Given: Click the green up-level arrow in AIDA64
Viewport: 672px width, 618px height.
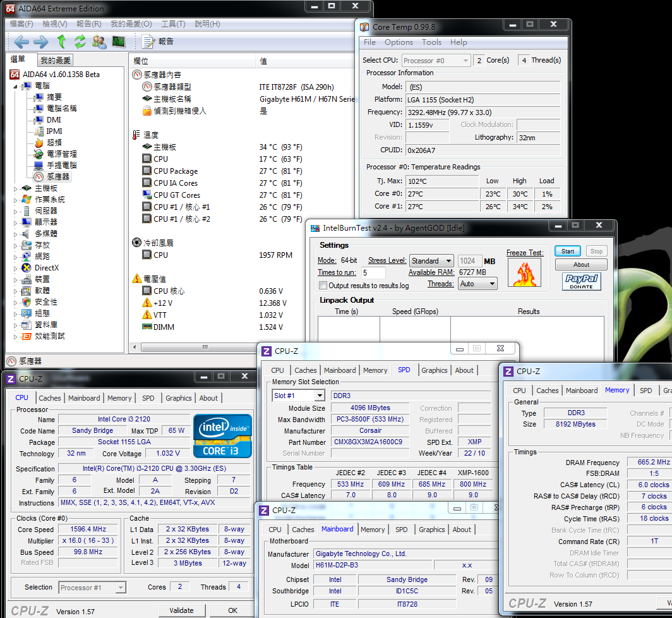Looking at the screenshot, I should coord(61,42).
